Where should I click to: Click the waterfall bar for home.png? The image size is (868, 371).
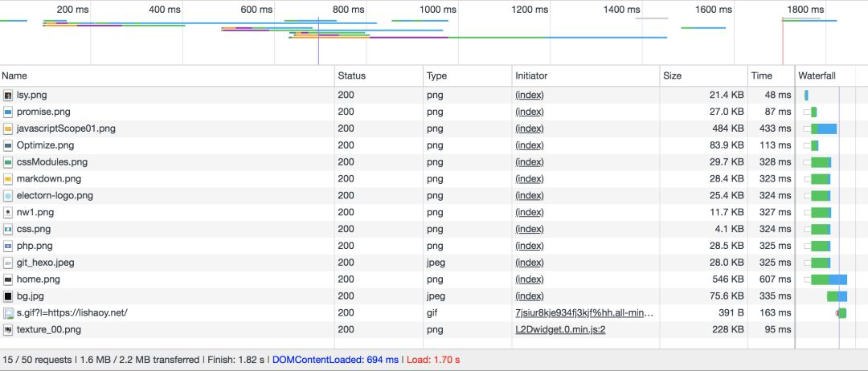[x=829, y=279]
